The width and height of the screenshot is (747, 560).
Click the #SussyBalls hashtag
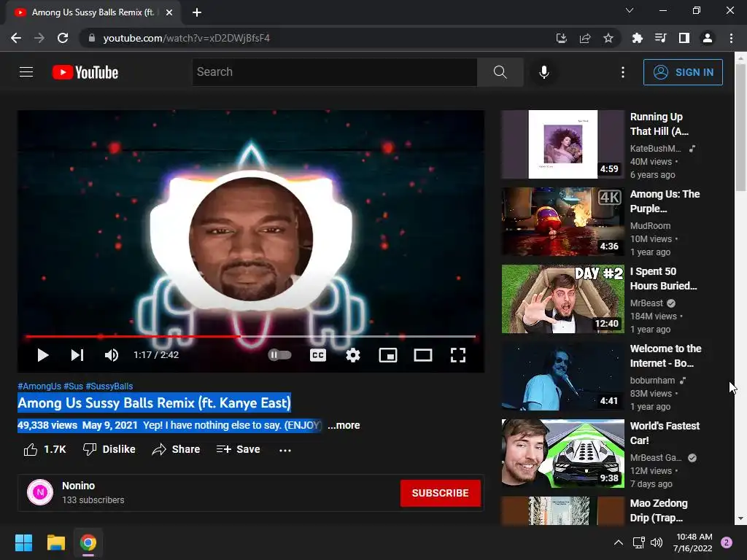pos(109,386)
